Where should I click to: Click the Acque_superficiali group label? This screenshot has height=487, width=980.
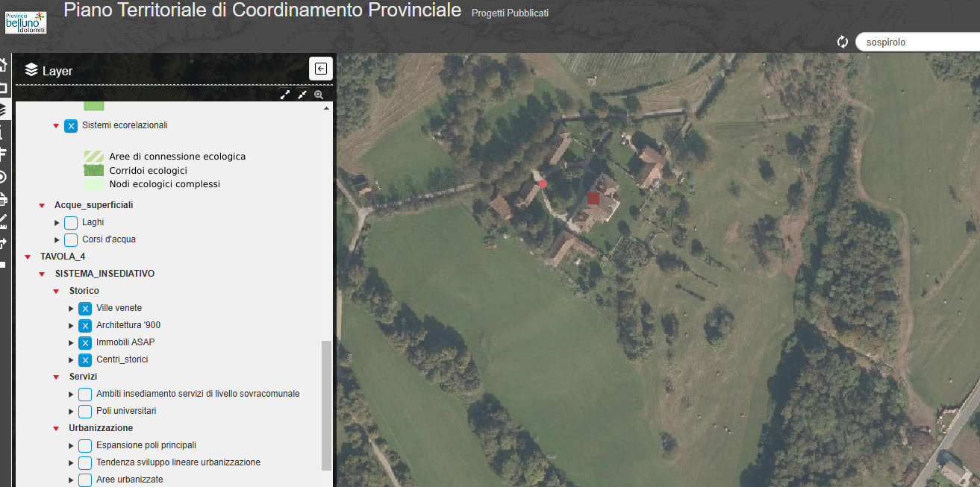click(x=93, y=205)
